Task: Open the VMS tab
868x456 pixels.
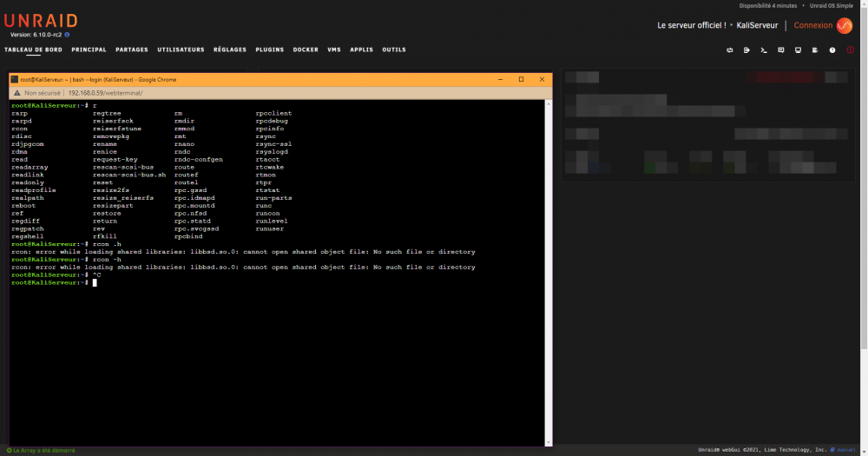Action: 334,50
